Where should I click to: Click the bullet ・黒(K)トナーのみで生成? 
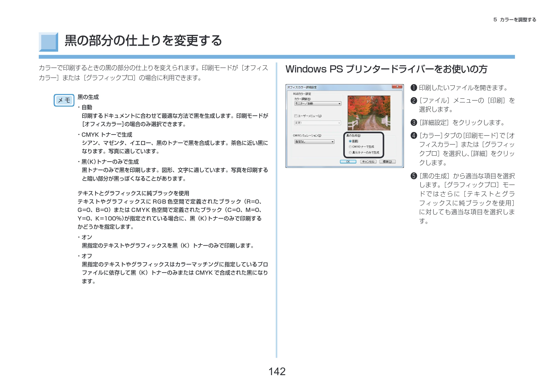click(108, 162)
